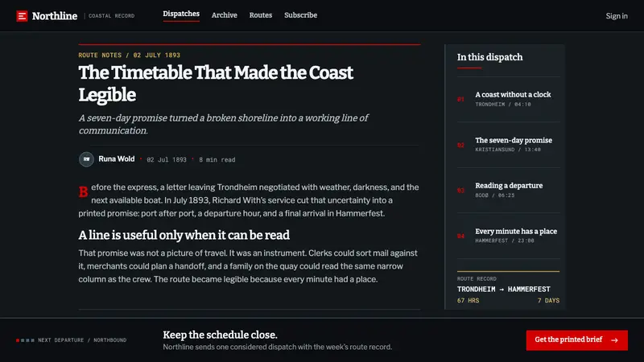Click the 'Get the printed brief' button
This screenshot has height=362, width=644.
tap(576, 340)
